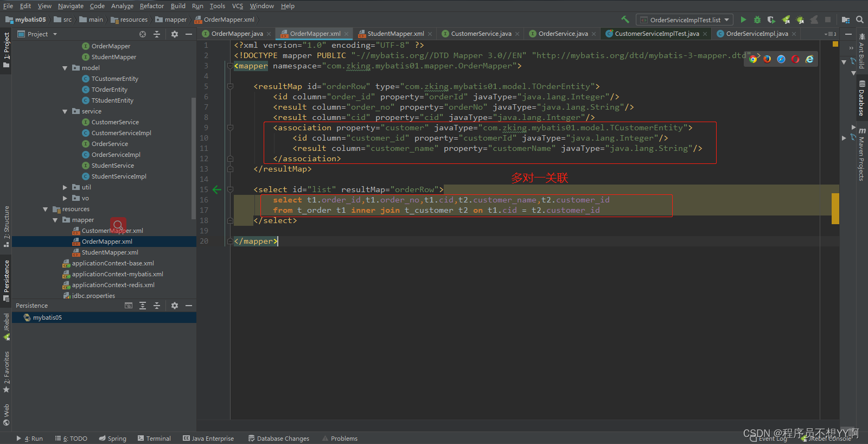Expand all in Persistence panel
This screenshot has height=444, width=868.
(x=143, y=306)
